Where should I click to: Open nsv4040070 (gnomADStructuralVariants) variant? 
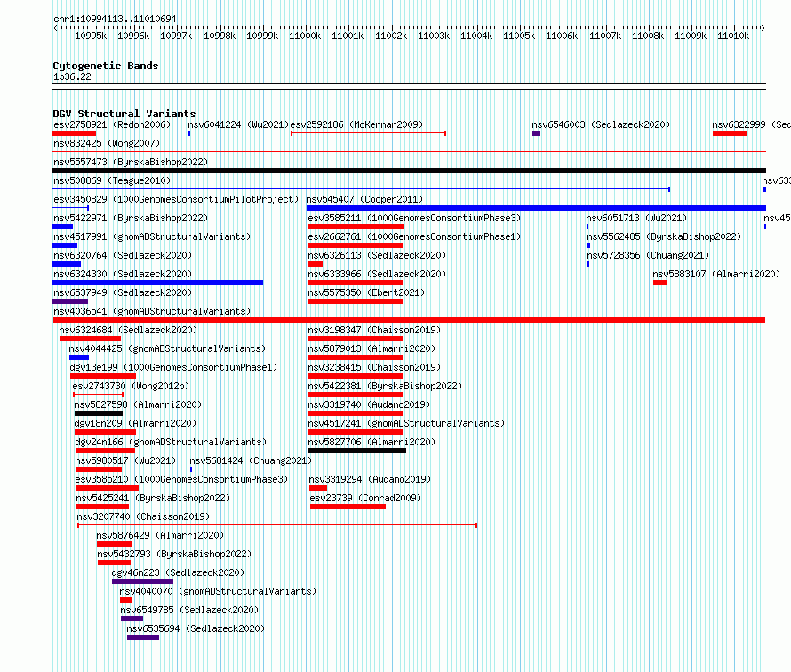click(x=218, y=591)
